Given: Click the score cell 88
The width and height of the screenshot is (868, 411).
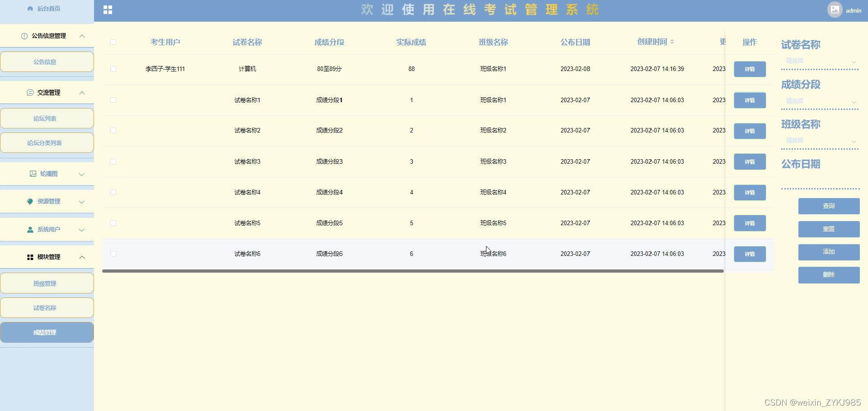Looking at the screenshot, I should pos(411,69).
